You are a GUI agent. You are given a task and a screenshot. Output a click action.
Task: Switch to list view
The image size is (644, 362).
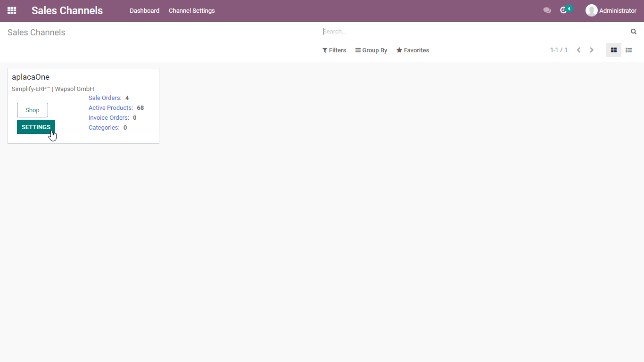tap(629, 50)
